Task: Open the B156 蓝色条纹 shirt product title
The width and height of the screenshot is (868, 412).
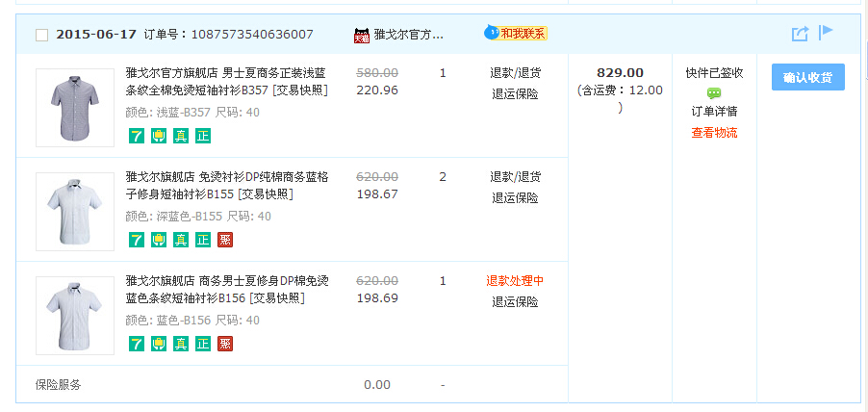Action: [x=227, y=290]
